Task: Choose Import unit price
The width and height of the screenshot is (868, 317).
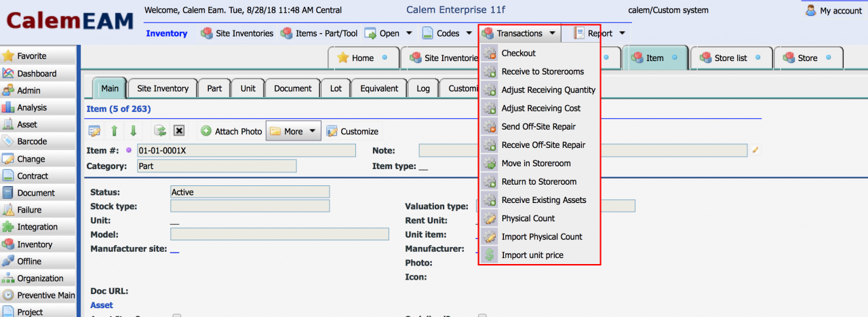Action: pos(539,255)
